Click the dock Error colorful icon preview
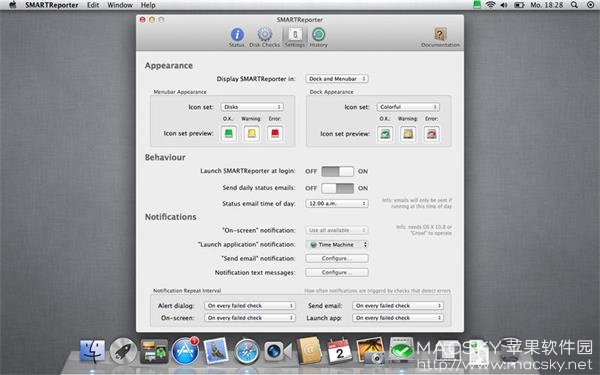This screenshot has height=375, width=600. (431, 134)
